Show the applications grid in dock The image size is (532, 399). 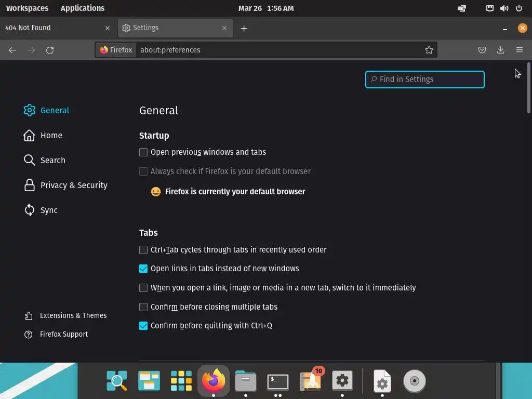point(181,381)
